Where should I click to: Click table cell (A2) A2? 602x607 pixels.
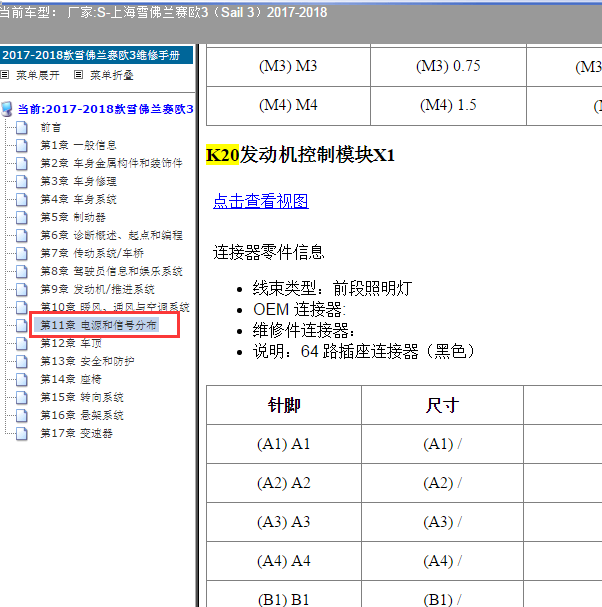[284, 483]
